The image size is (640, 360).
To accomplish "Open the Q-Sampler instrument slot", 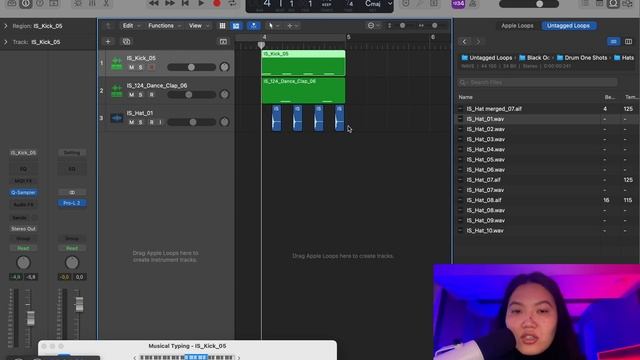I will pyautogui.click(x=23, y=192).
